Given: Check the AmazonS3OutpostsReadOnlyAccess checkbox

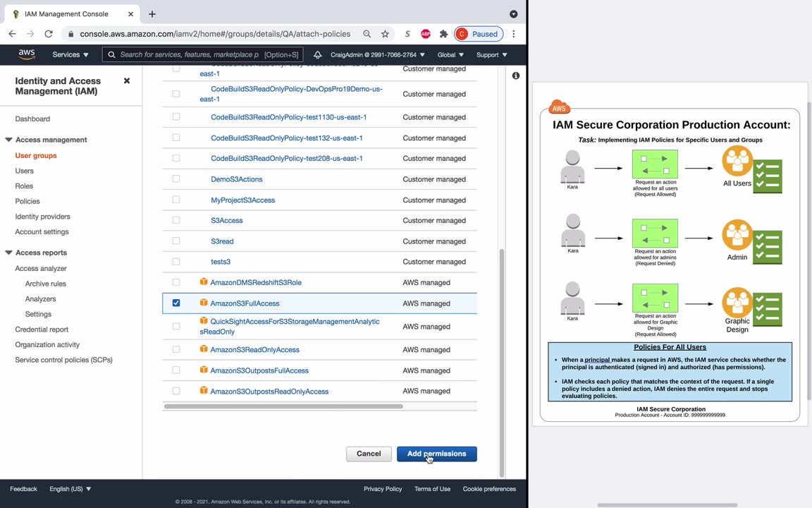Looking at the screenshot, I should [x=176, y=391].
